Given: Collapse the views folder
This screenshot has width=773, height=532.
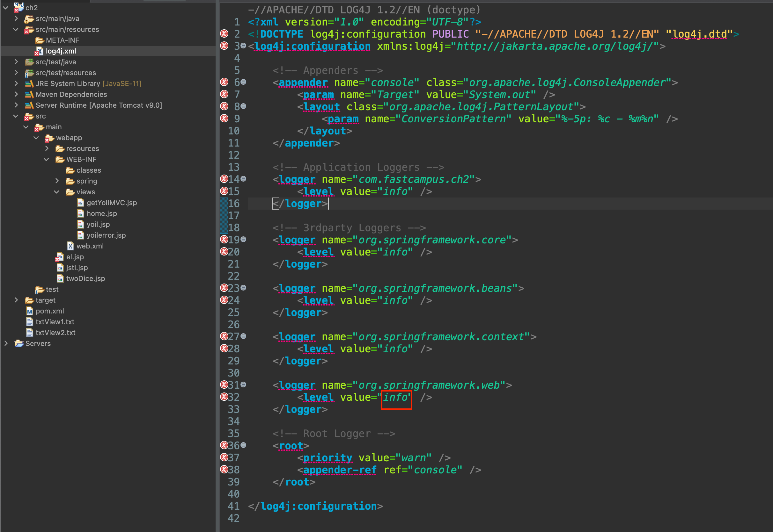Looking at the screenshot, I should point(57,192).
